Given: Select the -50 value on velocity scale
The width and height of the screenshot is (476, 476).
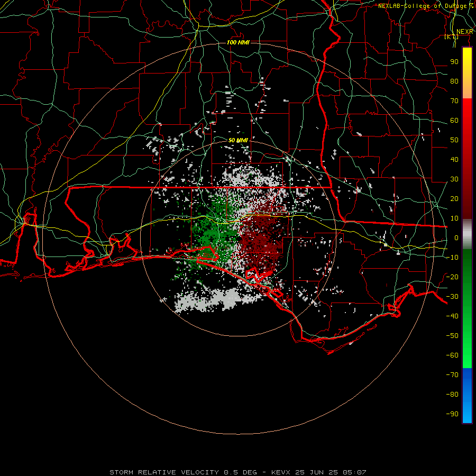Looking at the screenshot, I should (x=452, y=336).
